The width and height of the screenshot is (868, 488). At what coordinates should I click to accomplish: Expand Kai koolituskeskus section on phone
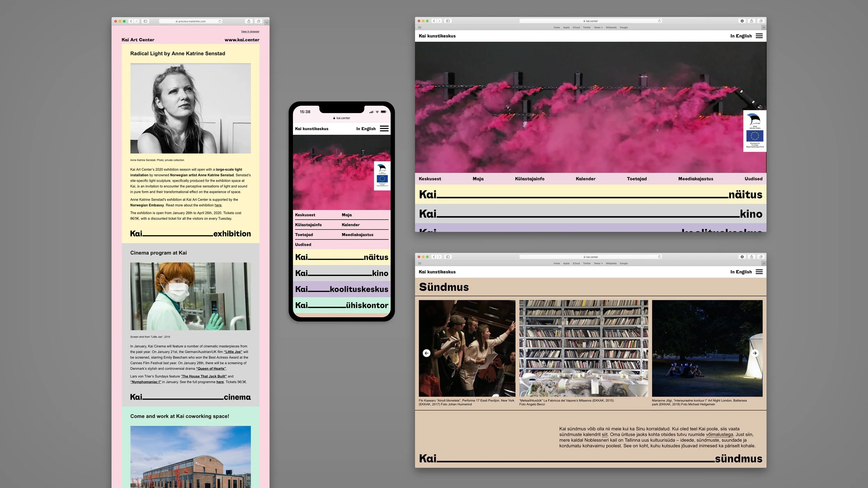click(342, 289)
